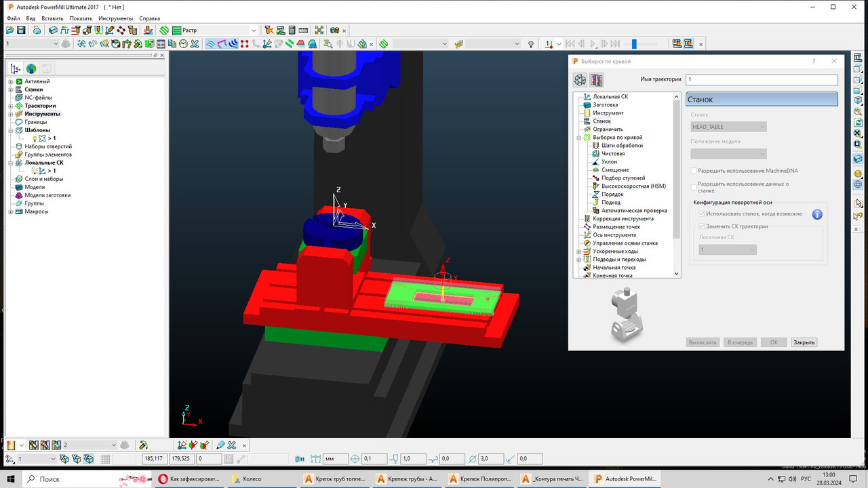Screen dimensions: 868x488
Task: Click the diameter symbol icon in status bar
Action: [472, 459]
